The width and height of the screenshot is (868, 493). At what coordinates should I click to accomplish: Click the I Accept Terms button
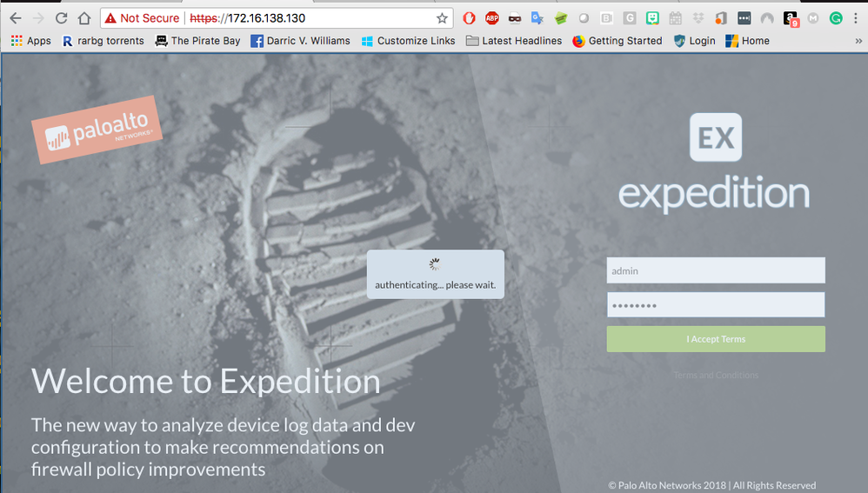coord(716,339)
